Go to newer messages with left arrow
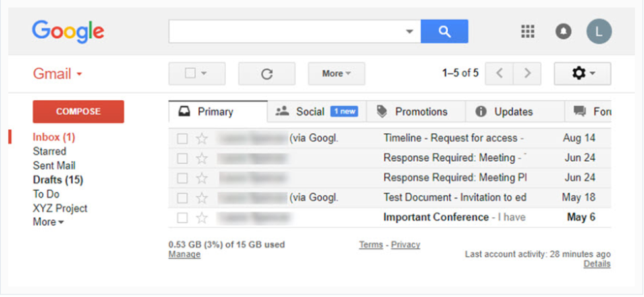Screen dimensions: 644x297 [499, 74]
